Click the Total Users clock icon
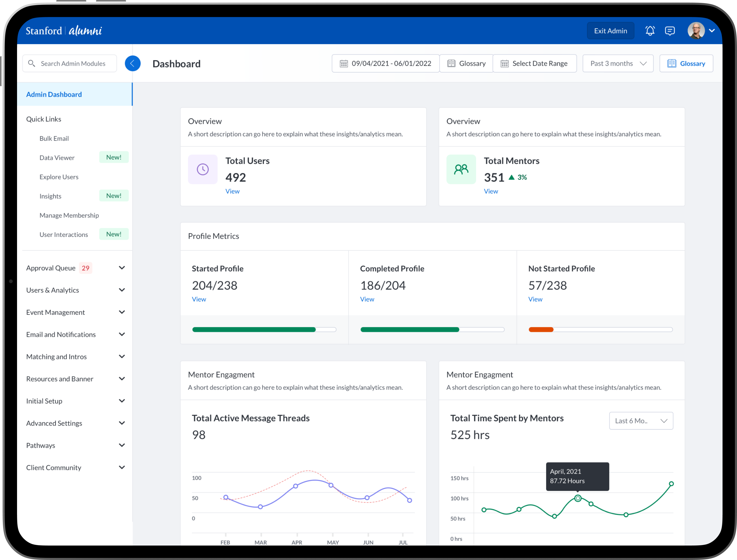This screenshot has height=560, width=737. (x=202, y=169)
